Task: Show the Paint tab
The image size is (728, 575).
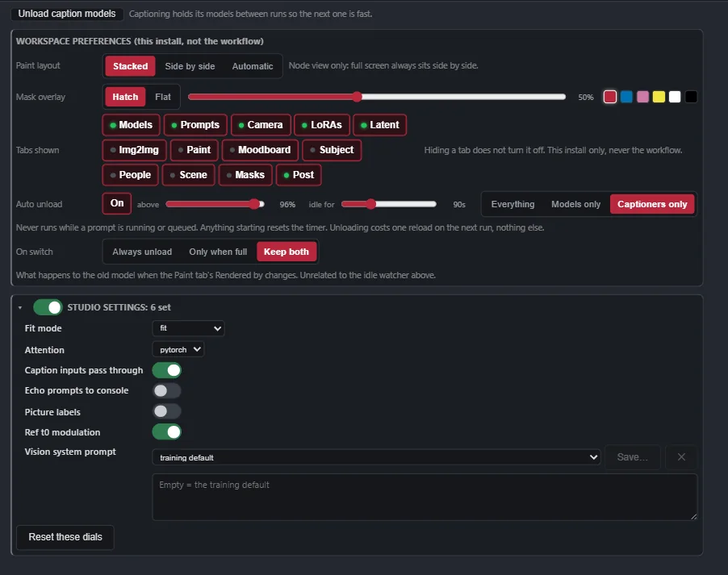Action: (194, 150)
